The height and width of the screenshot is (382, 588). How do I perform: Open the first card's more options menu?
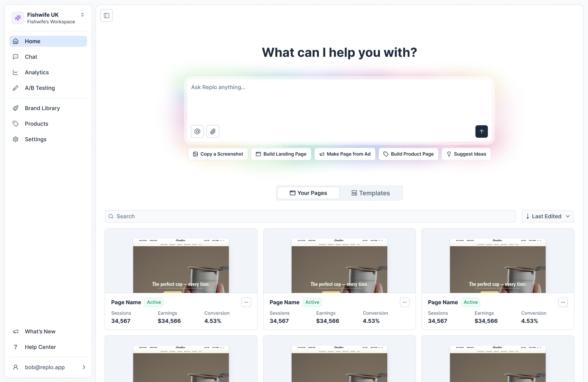246,302
